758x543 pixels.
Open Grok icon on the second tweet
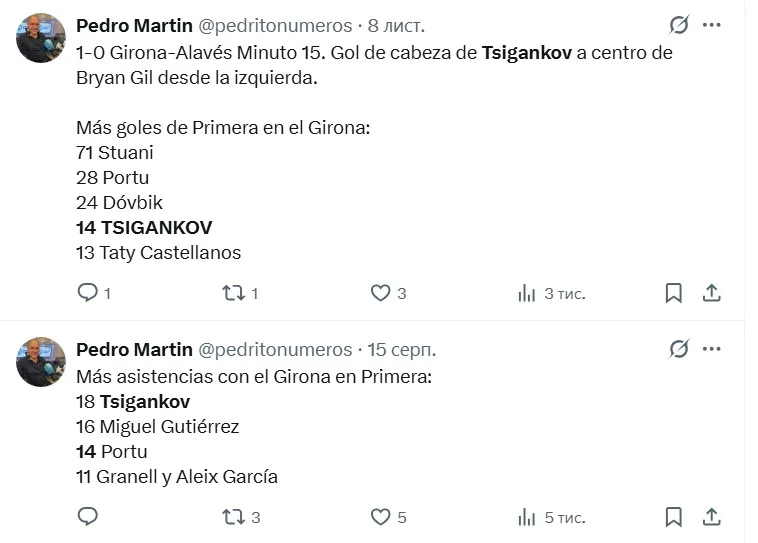pos(679,349)
